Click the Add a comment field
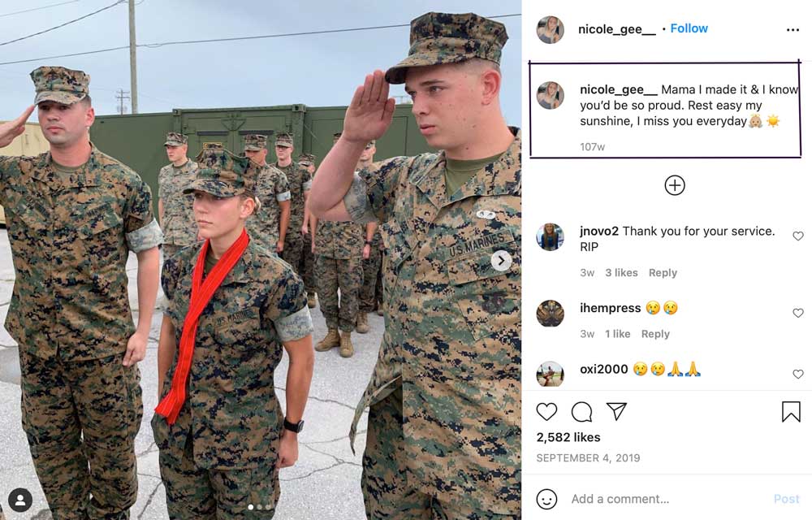The height and width of the screenshot is (520, 812). [668, 500]
